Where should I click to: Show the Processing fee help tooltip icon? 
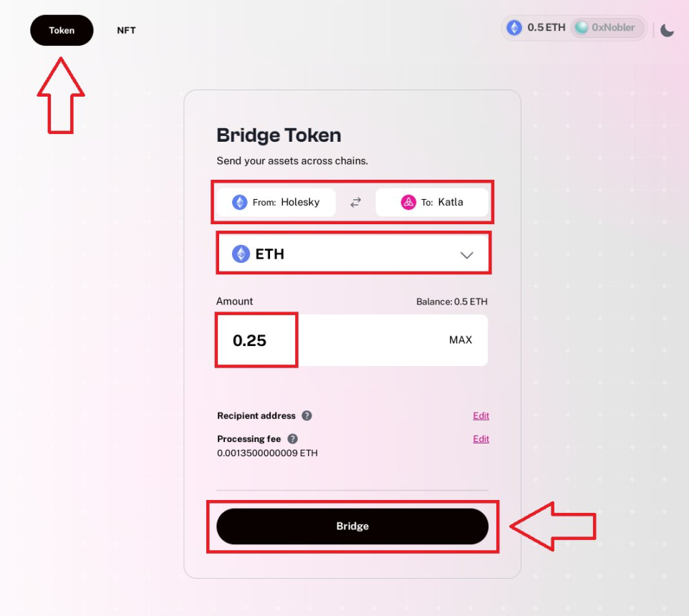(x=292, y=439)
